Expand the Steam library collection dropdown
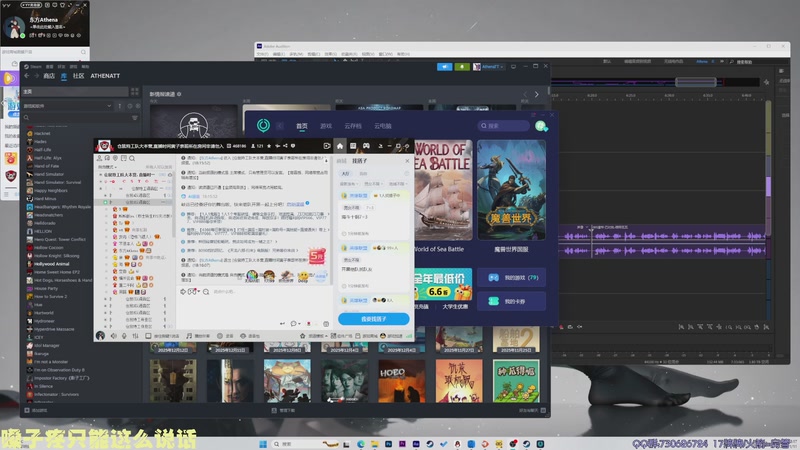Screen dimensions: 800x450 click(x=67, y=106)
